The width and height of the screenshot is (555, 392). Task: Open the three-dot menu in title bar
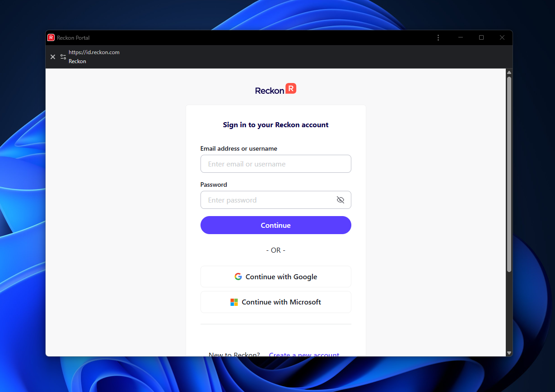click(438, 38)
